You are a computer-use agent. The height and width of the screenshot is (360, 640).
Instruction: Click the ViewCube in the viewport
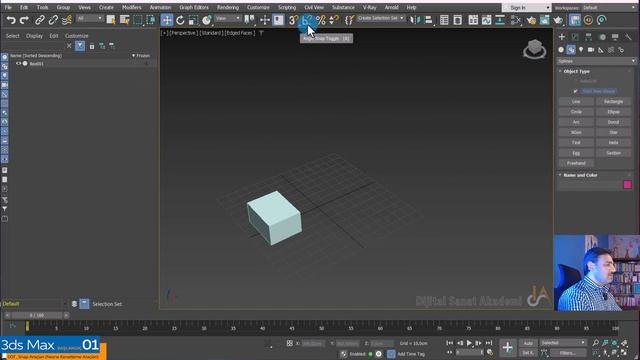[x=534, y=49]
